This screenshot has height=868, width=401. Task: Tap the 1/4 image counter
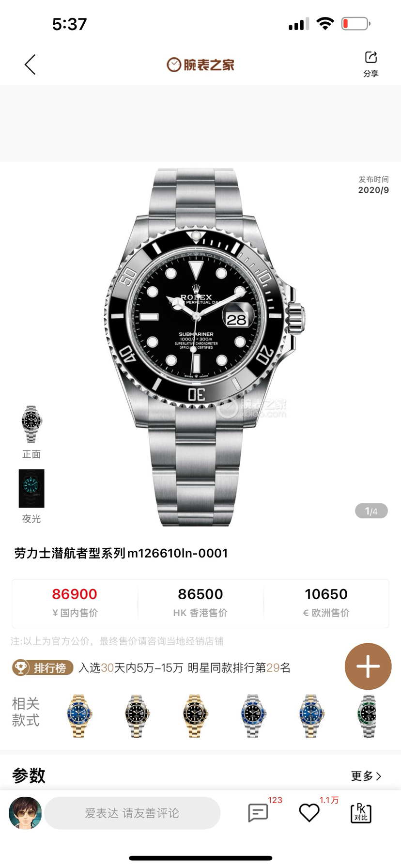(x=371, y=511)
